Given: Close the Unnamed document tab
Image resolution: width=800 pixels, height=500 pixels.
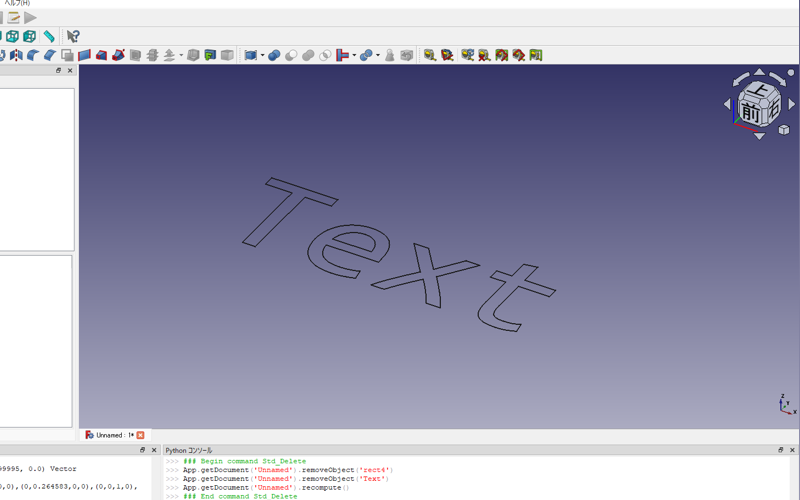Looking at the screenshot, I should pyautogui.click(x=140, y=435).
